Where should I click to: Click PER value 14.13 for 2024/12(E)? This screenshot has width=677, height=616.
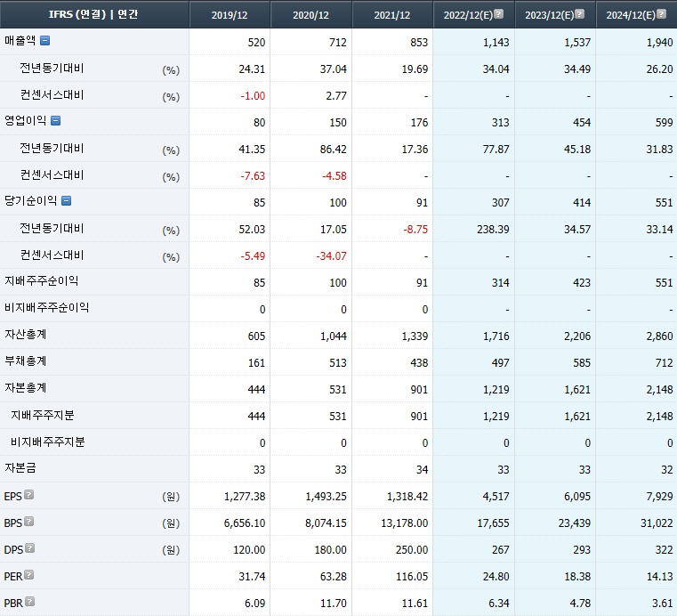click(659, 577)
